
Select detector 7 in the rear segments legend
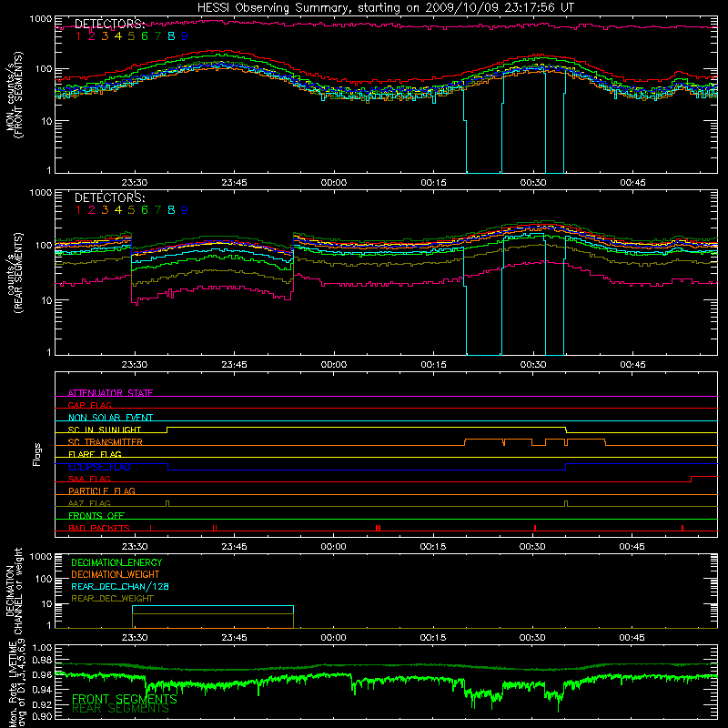[157, 210]
